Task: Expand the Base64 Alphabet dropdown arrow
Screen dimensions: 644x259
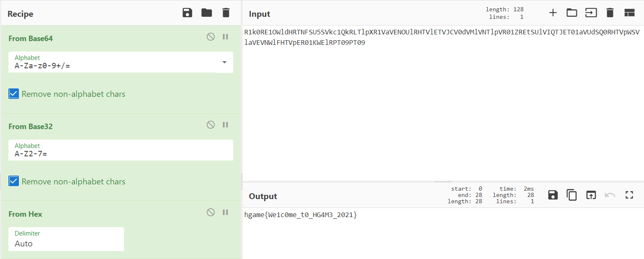Action: [224, 62]
